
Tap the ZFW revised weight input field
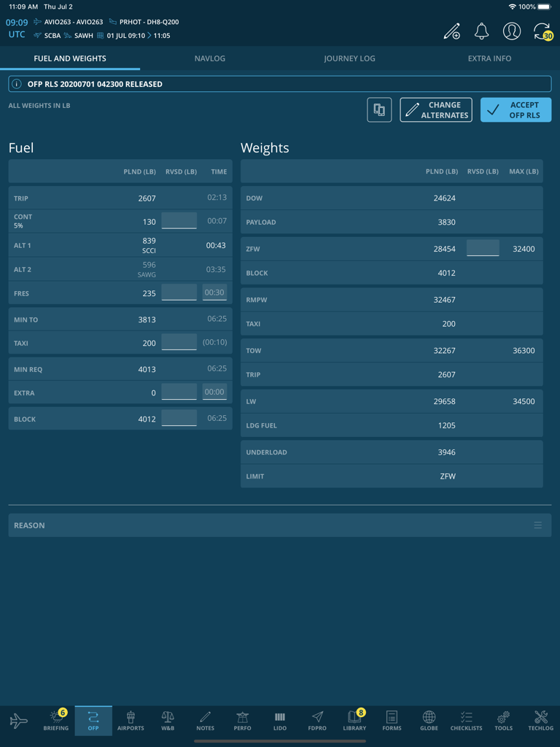(x=483, y=248)
